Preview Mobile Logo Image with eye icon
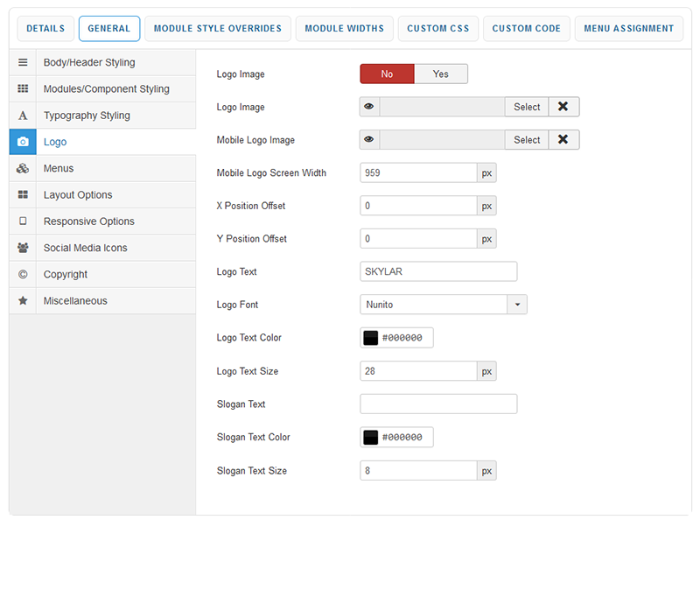The height and width of the screenshot is (590, 700). coord(369,140)
